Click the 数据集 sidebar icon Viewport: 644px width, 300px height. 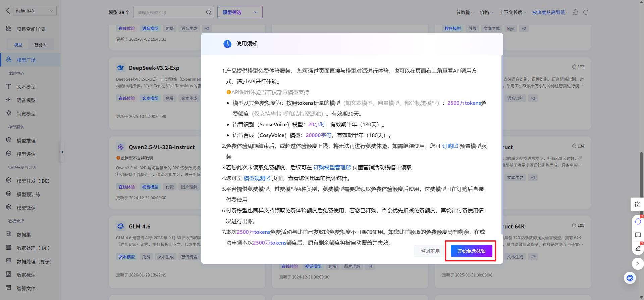9,234
